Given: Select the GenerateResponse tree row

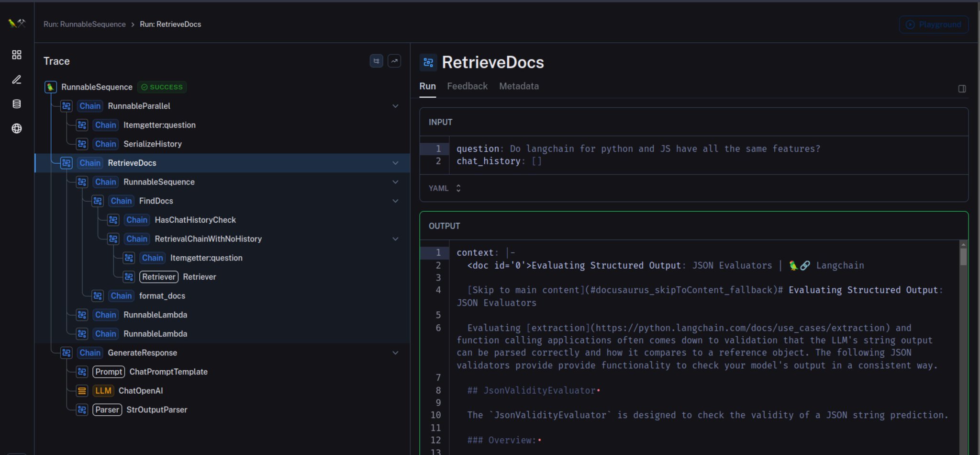Looking at the screenshot, I should click(x=223, y=353).
